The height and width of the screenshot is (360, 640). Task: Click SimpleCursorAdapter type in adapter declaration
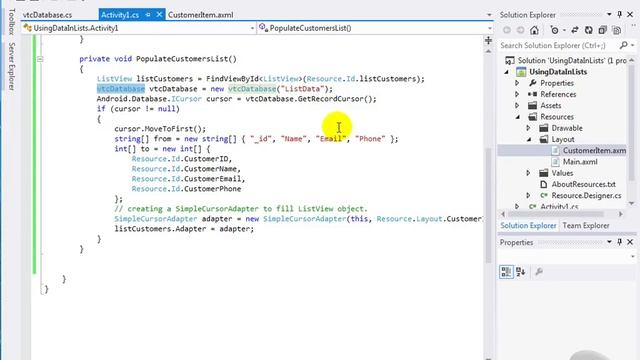tap(155, 219)
